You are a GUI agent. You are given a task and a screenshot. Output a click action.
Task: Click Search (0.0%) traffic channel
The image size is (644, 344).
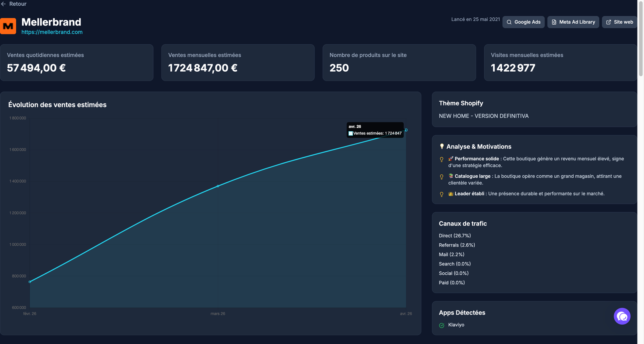tap(455, 264)
